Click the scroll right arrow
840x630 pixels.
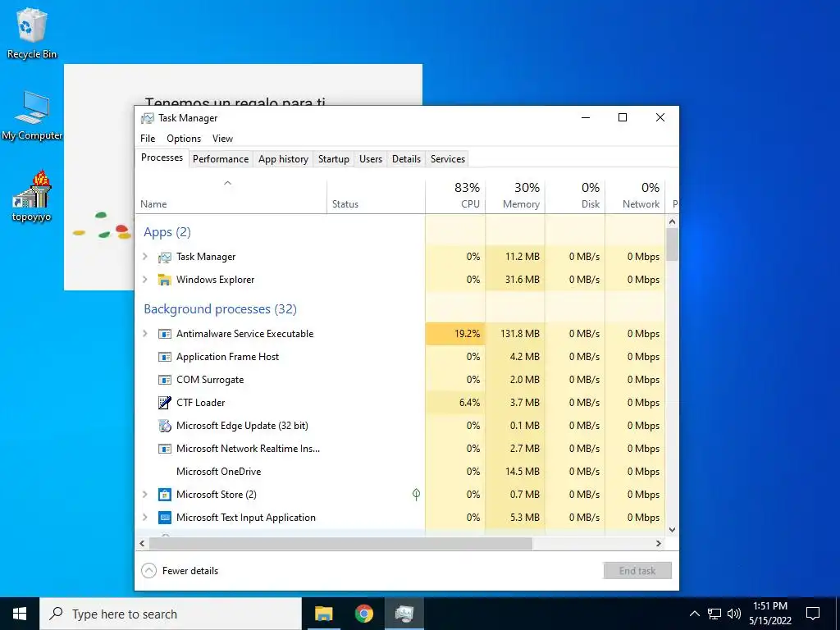pos(659,544)
